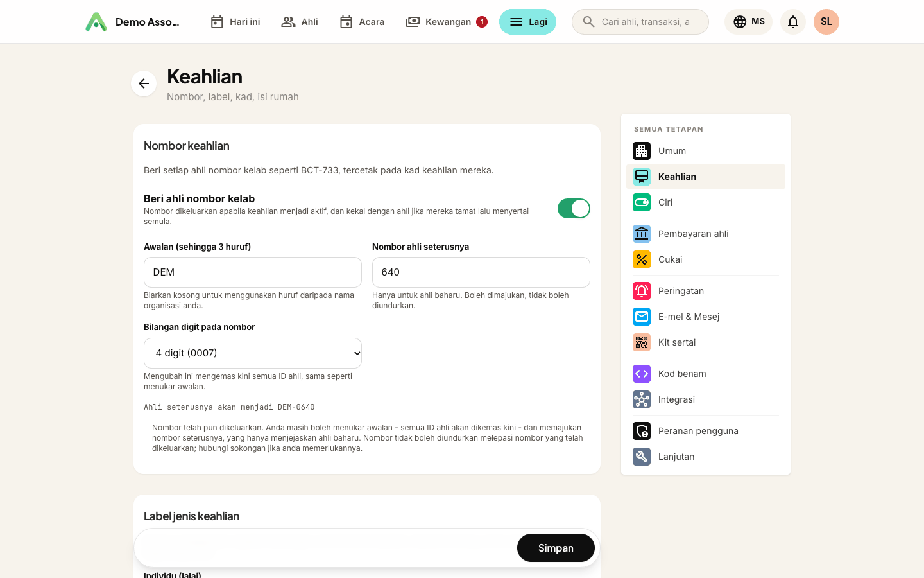Expand the Bilangan digit pada nombor dropdown
Image resolution: width=924 pixels, height=578 pixels.
pos(253,353)
